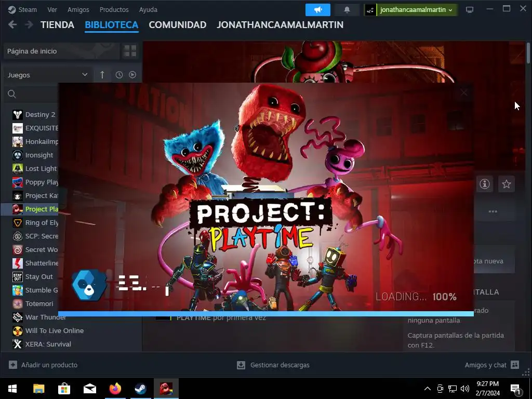Select Poppy Playtime in the library list
532x399 pixels.
pyautogui.click(x=35, y=182)
